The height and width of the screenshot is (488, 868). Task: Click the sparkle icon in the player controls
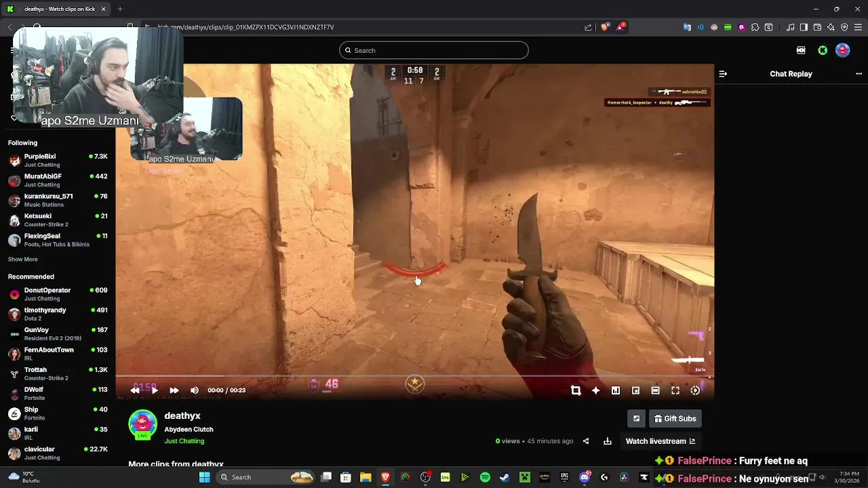point(595,390)
